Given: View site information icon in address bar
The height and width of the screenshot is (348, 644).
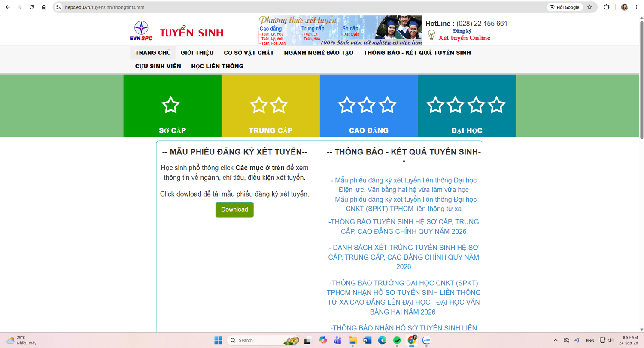Looking at the screenshot, I should (x=59, y=7).
